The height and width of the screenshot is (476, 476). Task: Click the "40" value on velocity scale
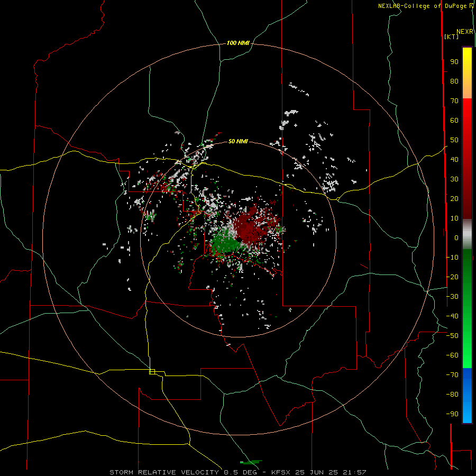454,159
